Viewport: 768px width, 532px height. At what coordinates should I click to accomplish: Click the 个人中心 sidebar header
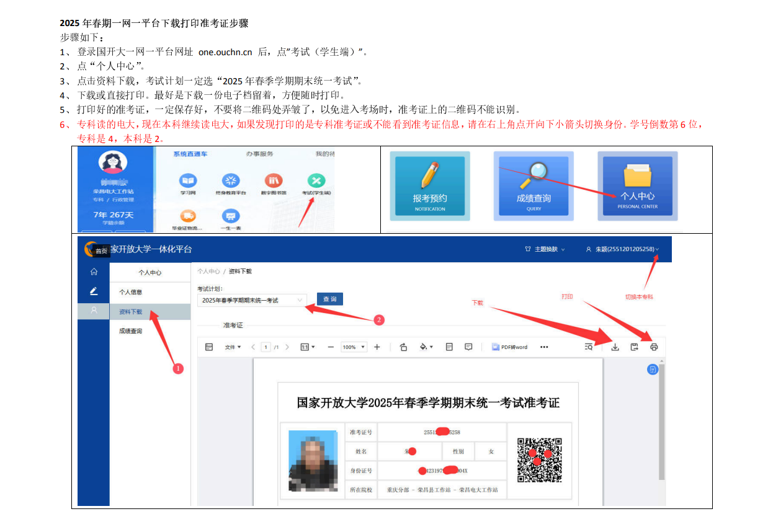[150, 272]
